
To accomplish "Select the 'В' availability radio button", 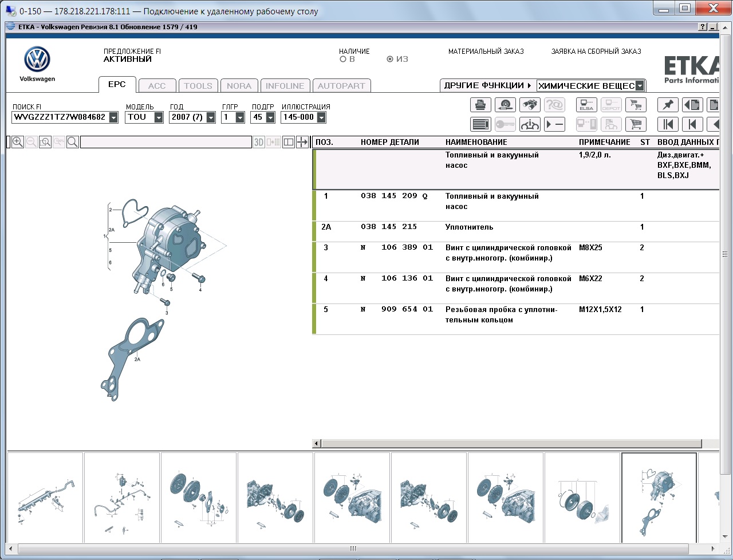I will [x=343, y=59].
